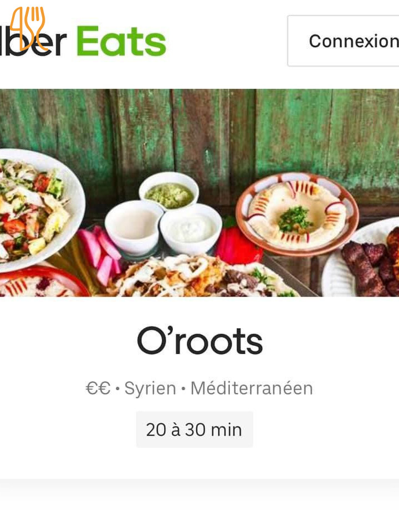Select the Syrien cuisine tag

(150, 388)
